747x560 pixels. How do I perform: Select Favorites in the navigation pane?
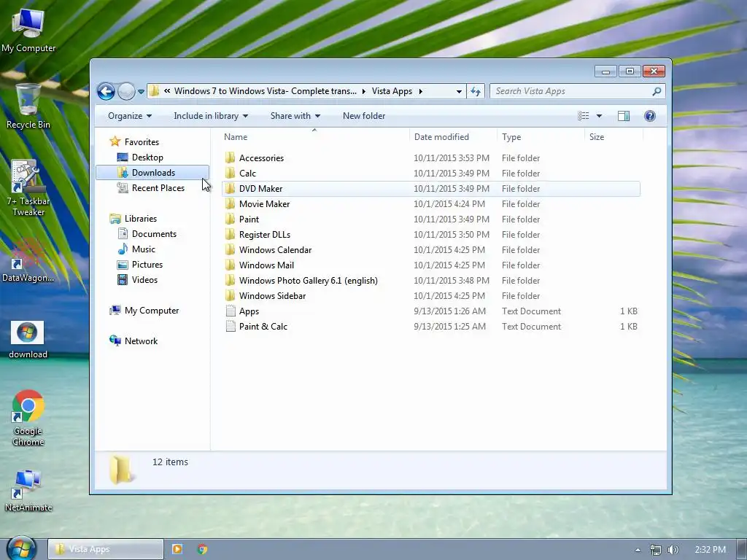142,142
